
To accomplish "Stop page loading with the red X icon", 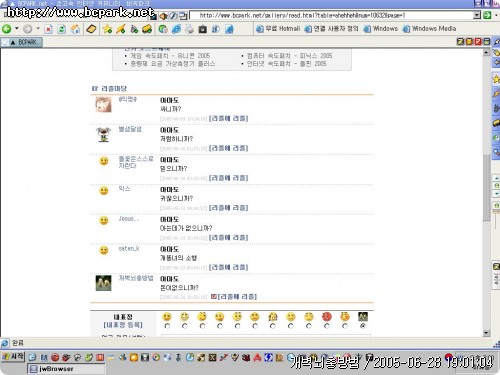I will 48,29.
